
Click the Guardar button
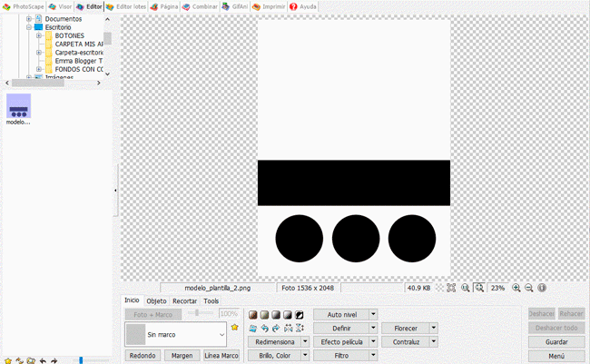click(556, 342)
